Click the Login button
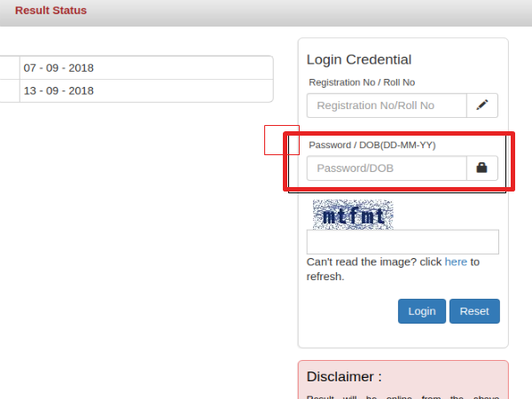Viewport: 532px width, 399px height. pyautogui.click(x=422, y=311)
